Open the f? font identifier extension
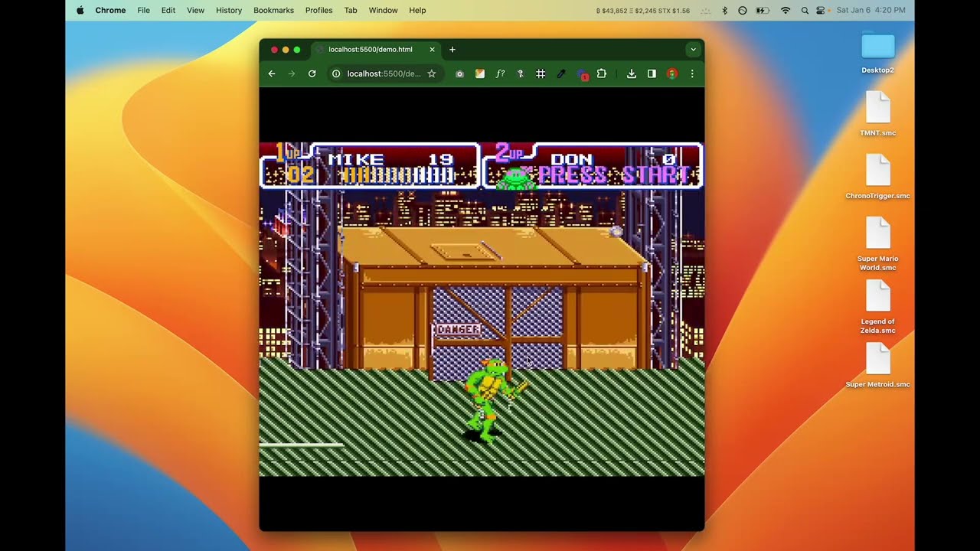The width and height of the screenshot is (980, 551). (500, 73)
